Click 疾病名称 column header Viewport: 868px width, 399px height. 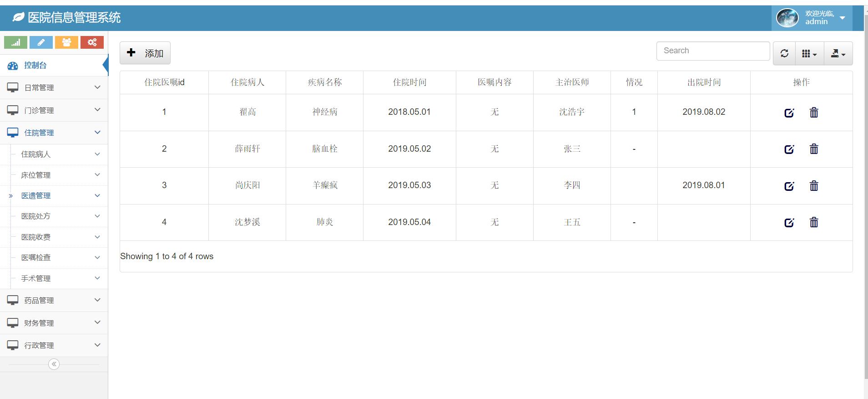point(325,82)
